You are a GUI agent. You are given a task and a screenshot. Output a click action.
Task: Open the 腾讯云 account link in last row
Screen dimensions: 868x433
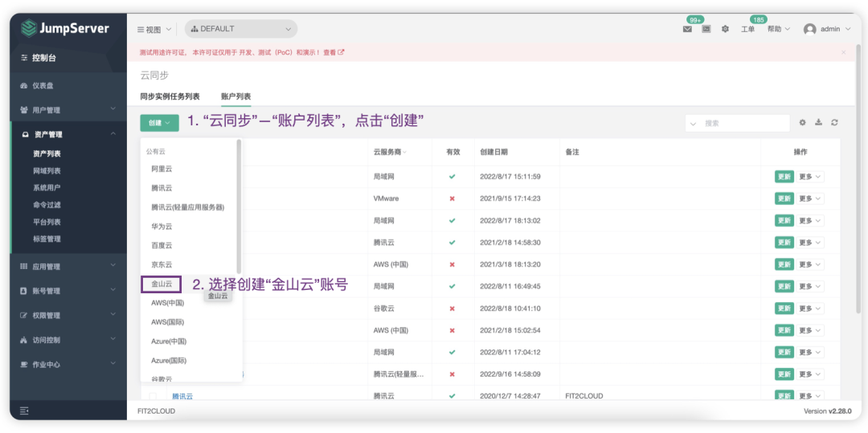[x=182, y=397]
